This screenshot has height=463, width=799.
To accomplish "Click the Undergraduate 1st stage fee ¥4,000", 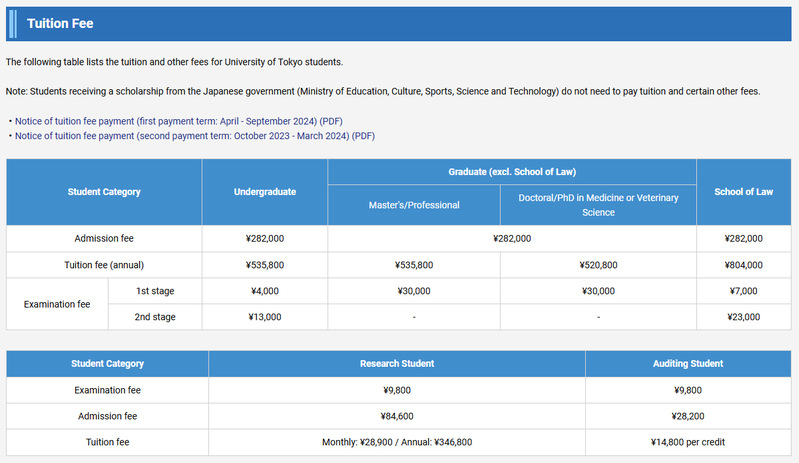I will point(264,291).
